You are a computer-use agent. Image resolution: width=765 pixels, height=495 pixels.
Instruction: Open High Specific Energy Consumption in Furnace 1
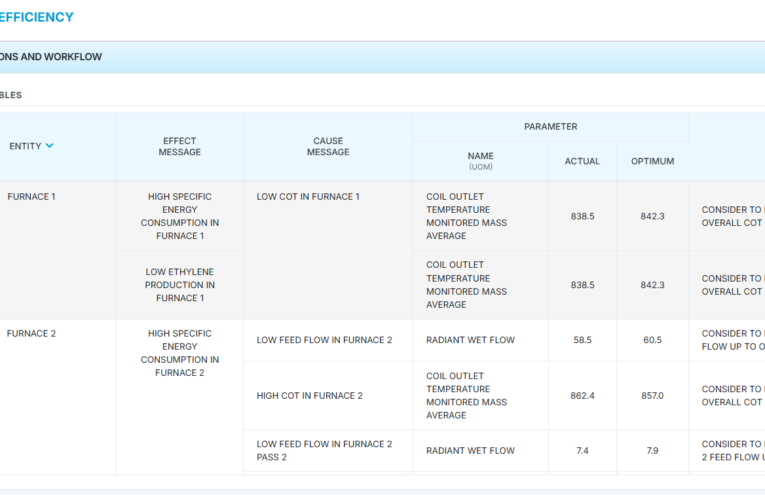[180, 216]
